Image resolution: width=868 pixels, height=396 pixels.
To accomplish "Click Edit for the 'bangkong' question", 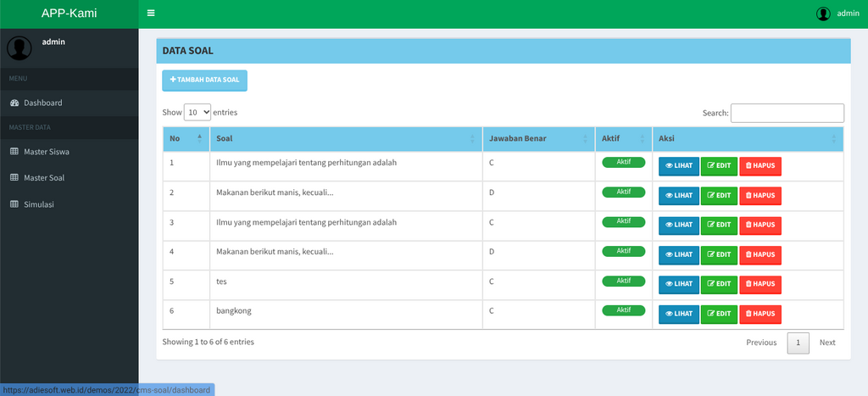I will 719,314.
